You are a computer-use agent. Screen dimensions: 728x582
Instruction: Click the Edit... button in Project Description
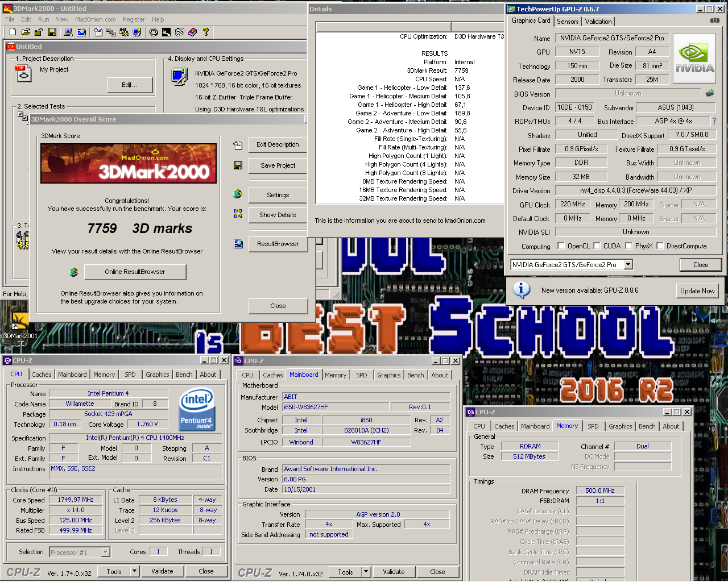click(x=130, y=85)
